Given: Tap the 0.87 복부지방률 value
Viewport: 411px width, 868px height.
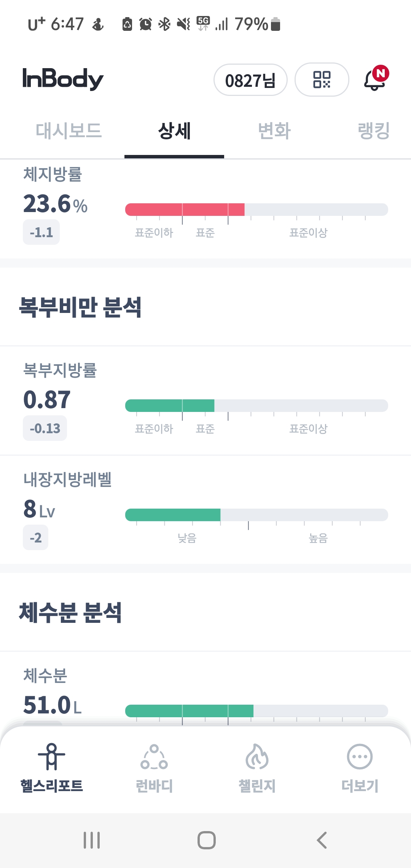Looking at the screenshot, I should click(47, 400).
